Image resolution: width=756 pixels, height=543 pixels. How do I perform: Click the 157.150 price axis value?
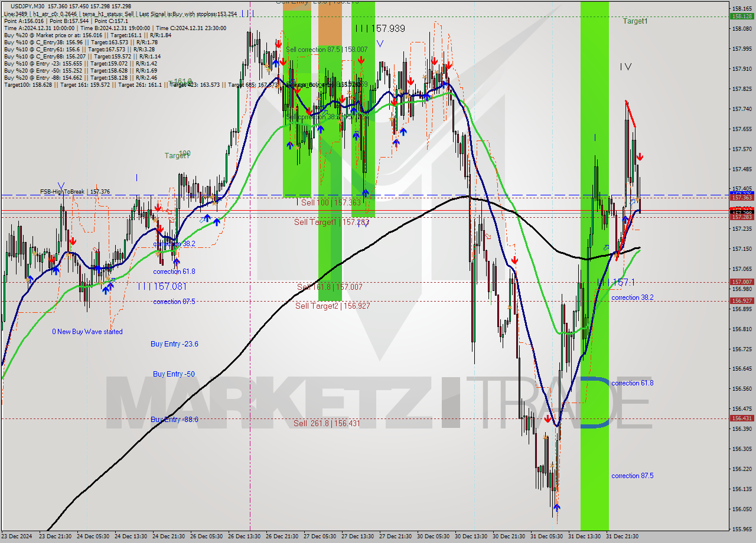[x=742, y=249]
